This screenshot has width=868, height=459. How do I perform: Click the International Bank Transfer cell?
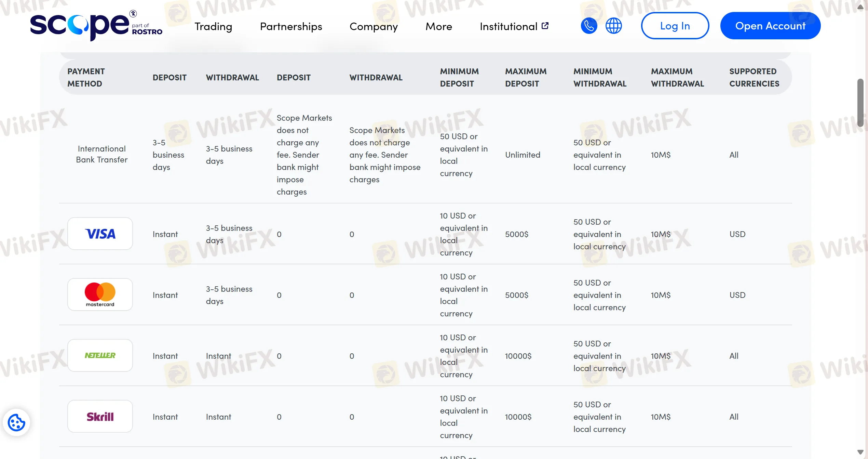[102, 154]
